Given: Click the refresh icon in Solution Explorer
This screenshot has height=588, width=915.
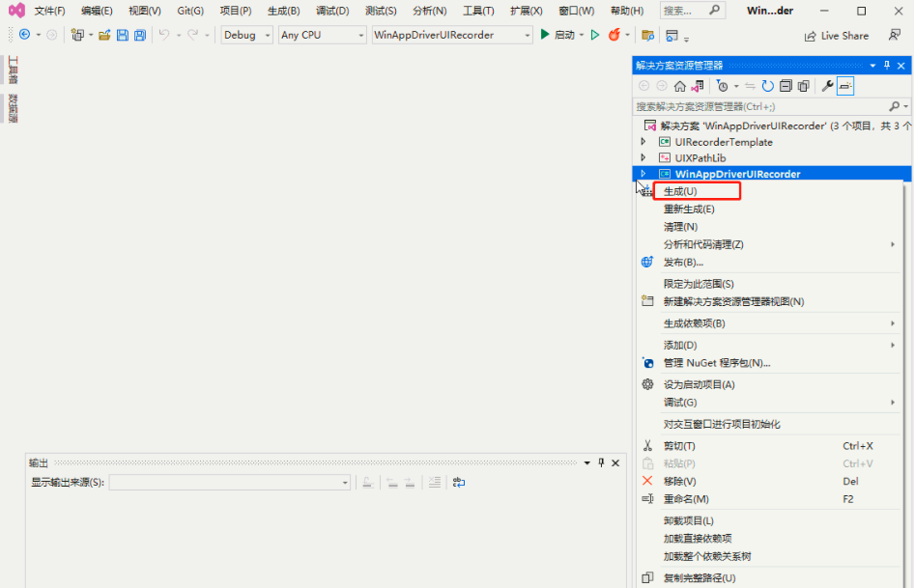Looking at the screenshot, I should click(x=768, y=86).
